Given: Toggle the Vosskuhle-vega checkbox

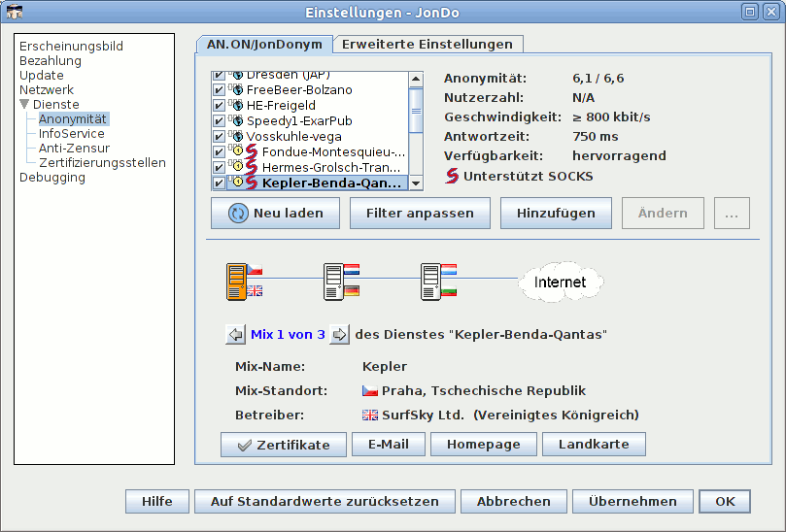Looking at the screenshot, I should click(219, 136).
